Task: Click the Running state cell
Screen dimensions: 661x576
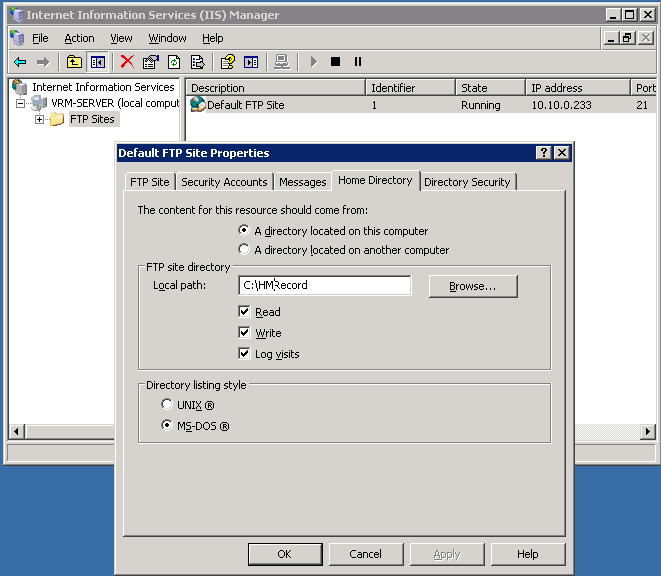Action: click(481, 105)
